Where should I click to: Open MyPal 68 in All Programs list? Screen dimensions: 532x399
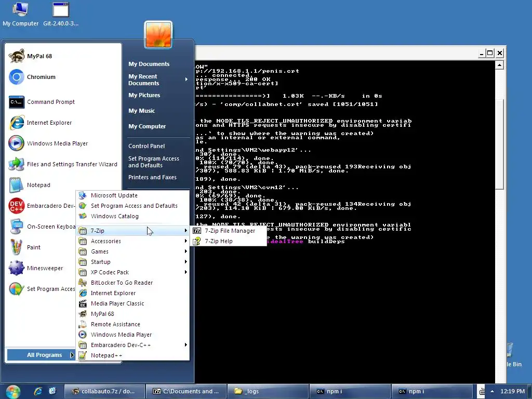133,314
